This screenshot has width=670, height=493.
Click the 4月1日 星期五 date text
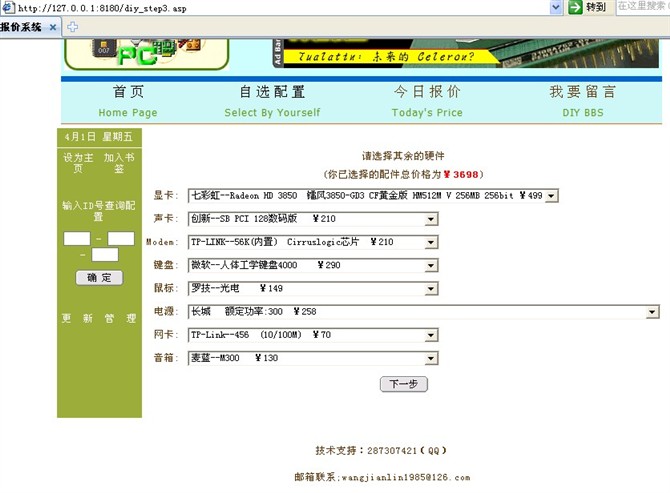(x=99, y=137)
